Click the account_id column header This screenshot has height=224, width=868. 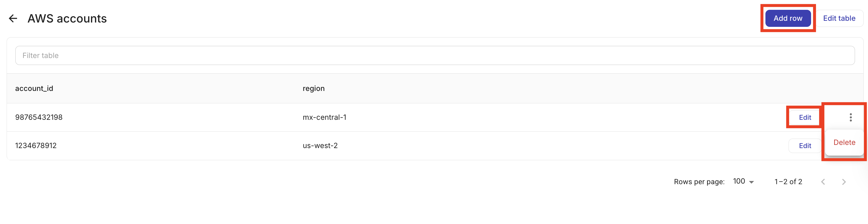34,88
